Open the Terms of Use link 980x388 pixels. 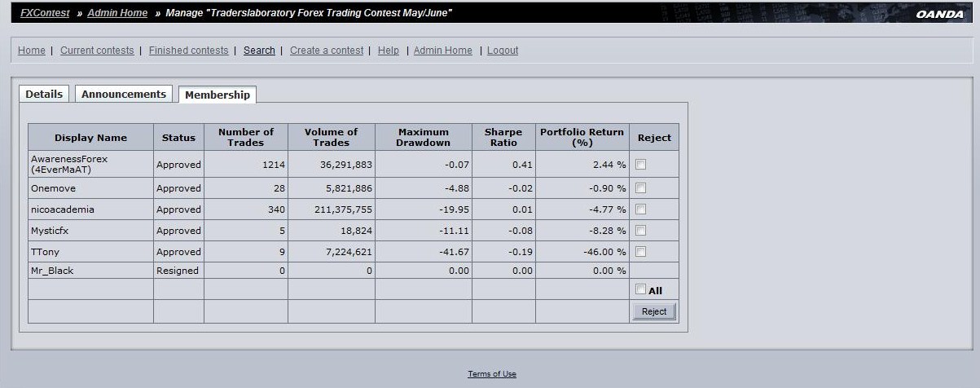(492, 374)
